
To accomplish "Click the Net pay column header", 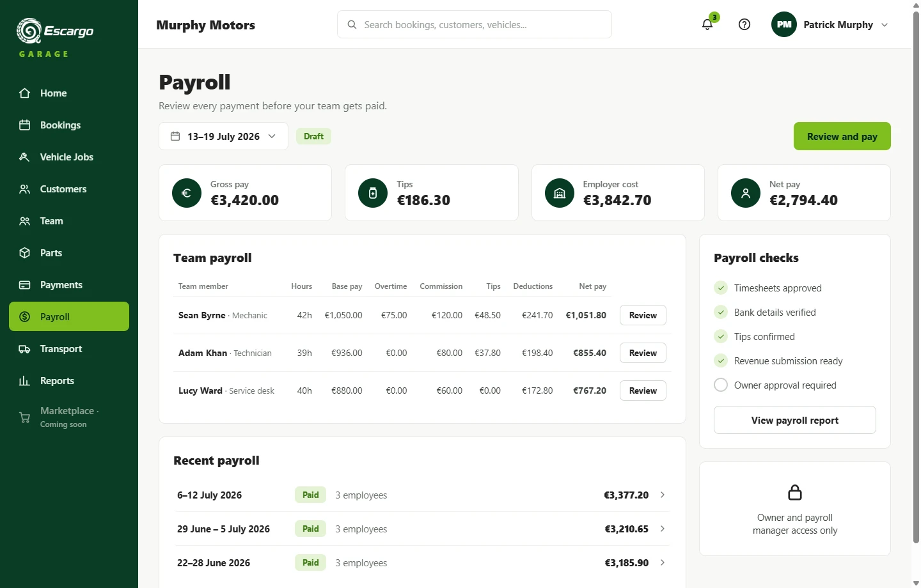I will (x=592, y=286).
